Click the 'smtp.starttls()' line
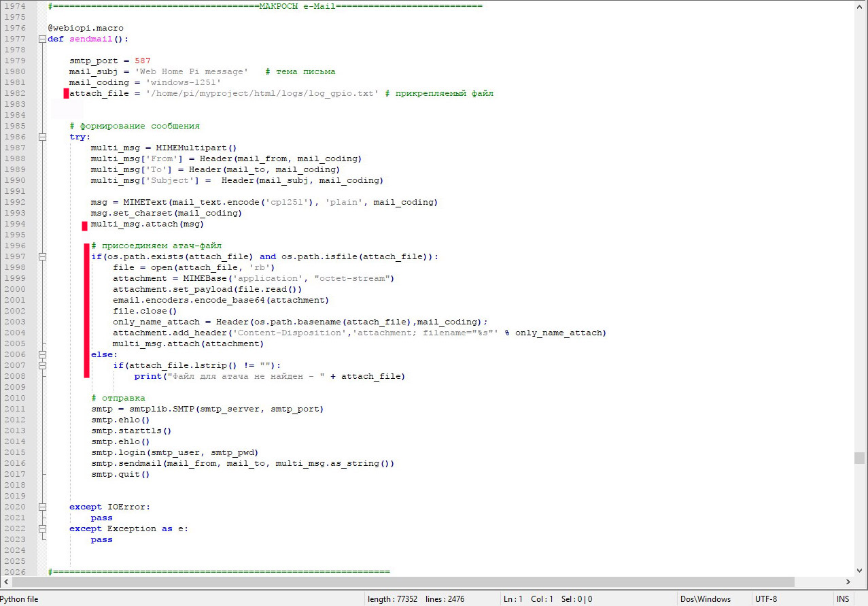This screenshot has height=606, width=868. coord(131,431)
